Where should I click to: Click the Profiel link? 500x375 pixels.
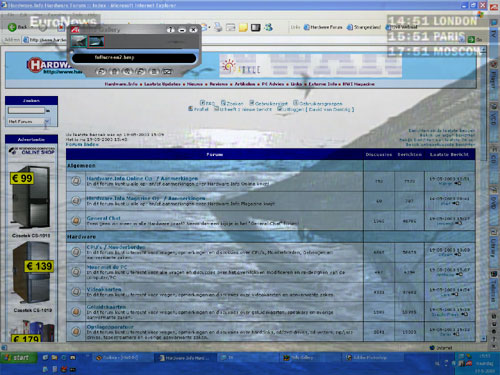pos(198,109)
